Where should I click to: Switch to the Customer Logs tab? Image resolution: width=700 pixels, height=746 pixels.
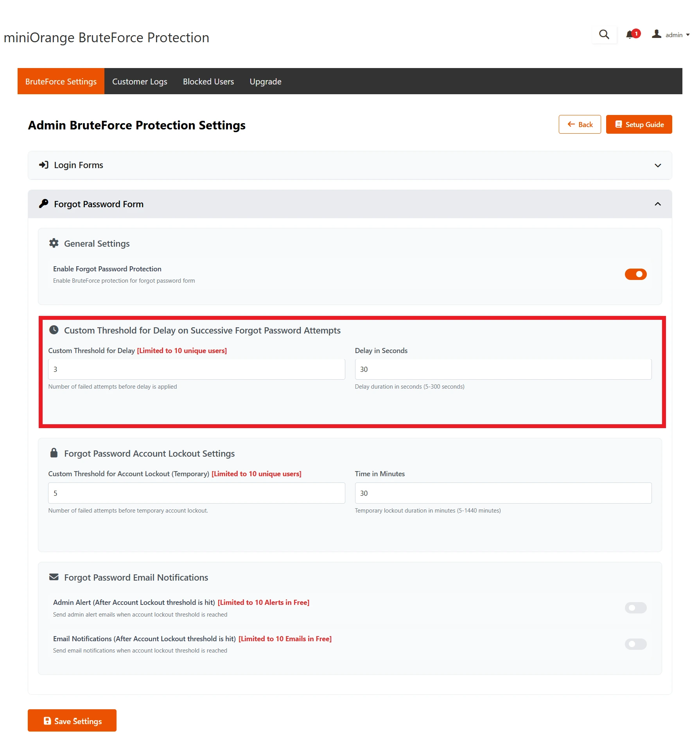(x=140, y=81)
